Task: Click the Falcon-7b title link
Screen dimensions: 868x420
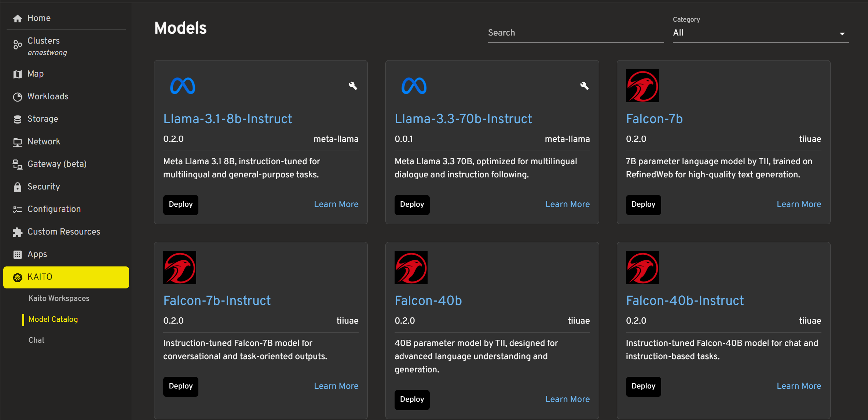Action: click(654, 119)
